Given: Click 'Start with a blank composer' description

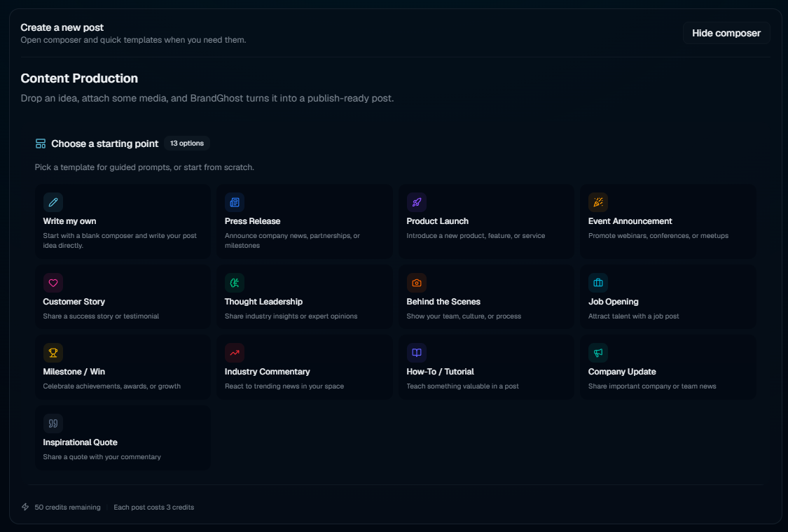Looking at the screenshot, I should point(120,241).
